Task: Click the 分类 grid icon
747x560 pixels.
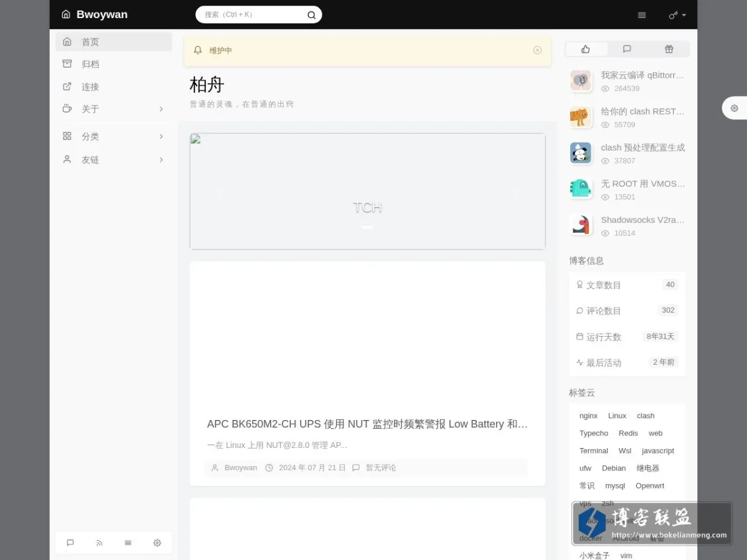Action: click(x=67, y=136)
